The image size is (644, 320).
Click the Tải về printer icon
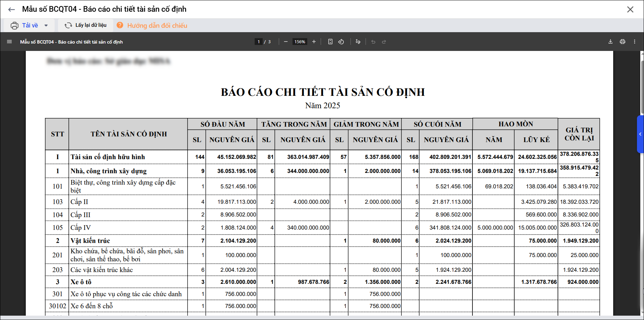pyautogui.click(x=14, y=25)
